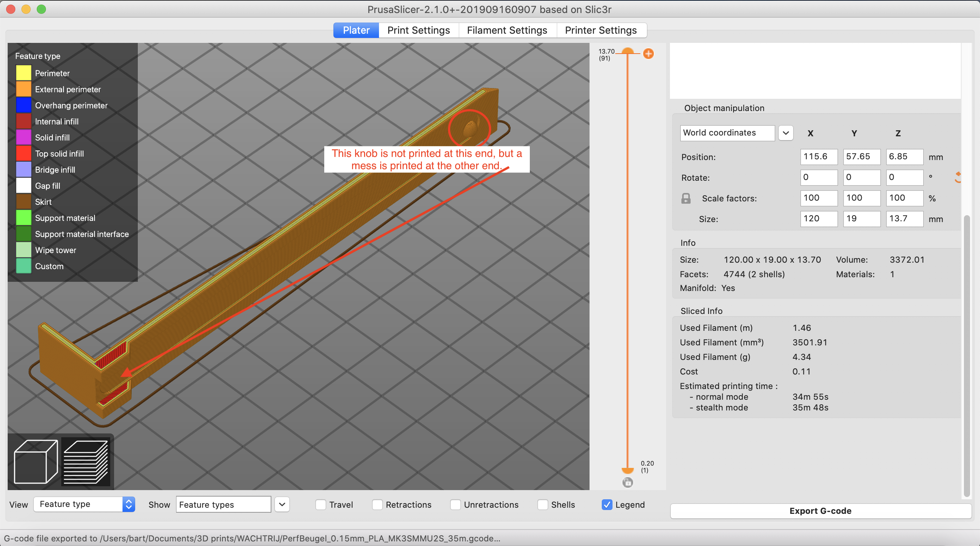Image resolution: width=980 pixels, height=546 pixels.
Task: Click the Overhang perimeter blue swatch
Action: [x=23, y=105]
